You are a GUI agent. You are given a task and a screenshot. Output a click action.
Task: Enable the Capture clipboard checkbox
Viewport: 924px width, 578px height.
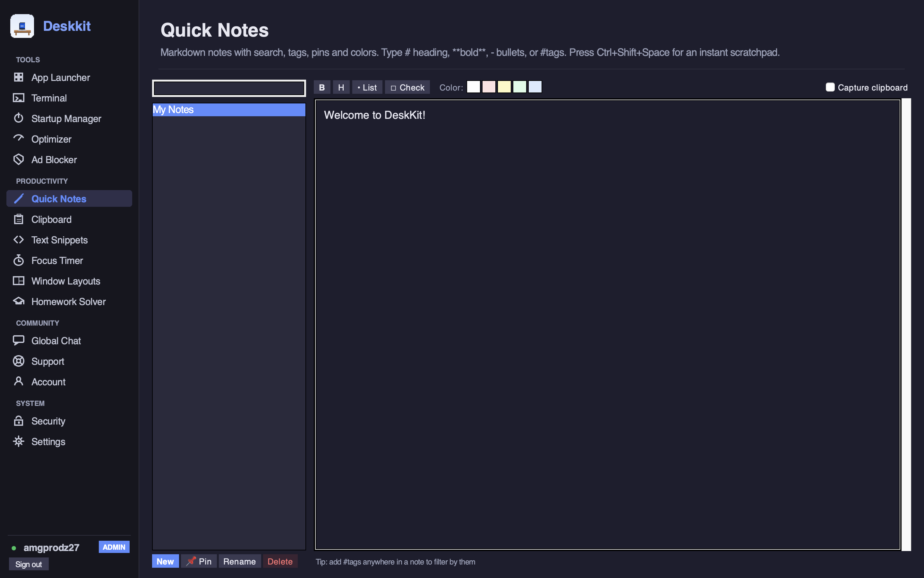830,87
